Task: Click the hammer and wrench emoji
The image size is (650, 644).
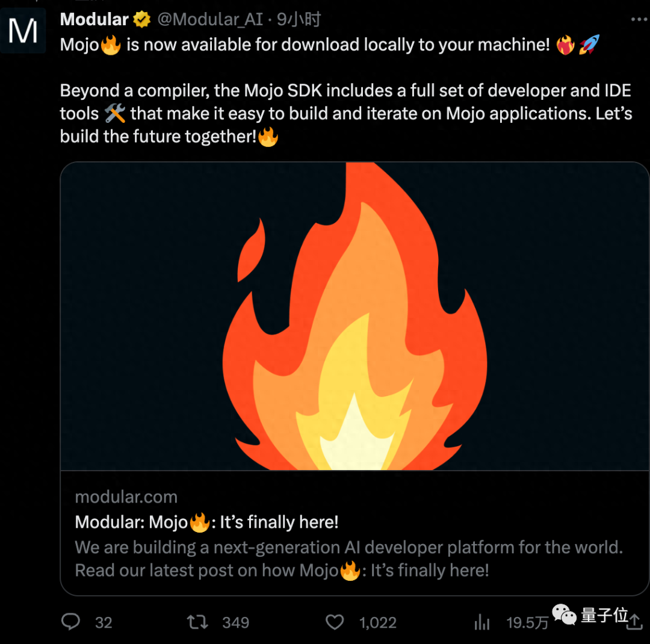Action: [114, 114]
